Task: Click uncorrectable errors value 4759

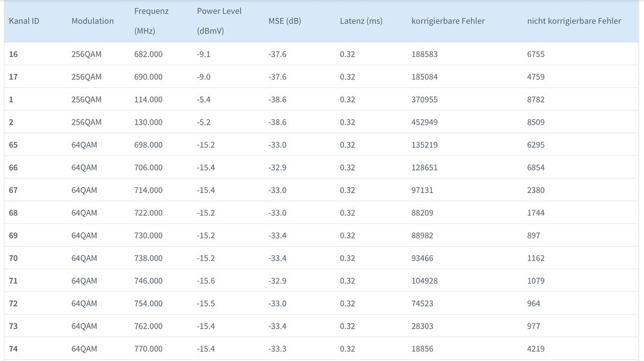Action: pyautogui.click(x=536, y=77)
